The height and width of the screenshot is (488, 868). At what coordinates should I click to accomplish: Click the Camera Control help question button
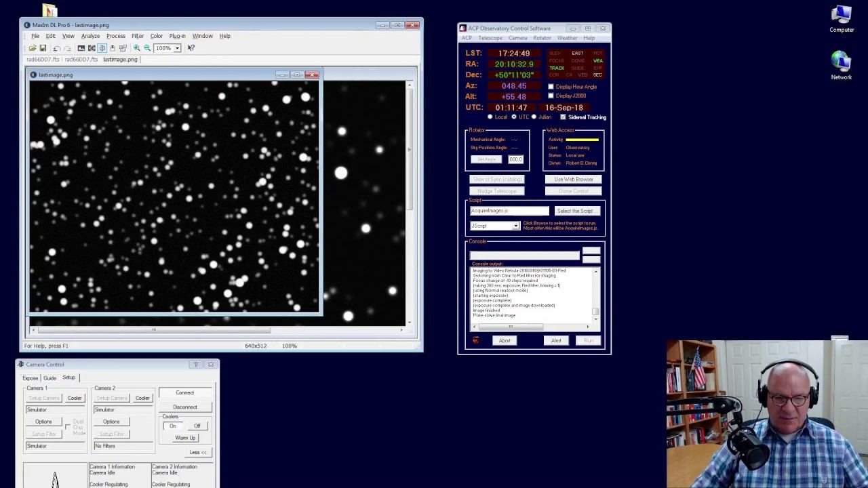196,365
